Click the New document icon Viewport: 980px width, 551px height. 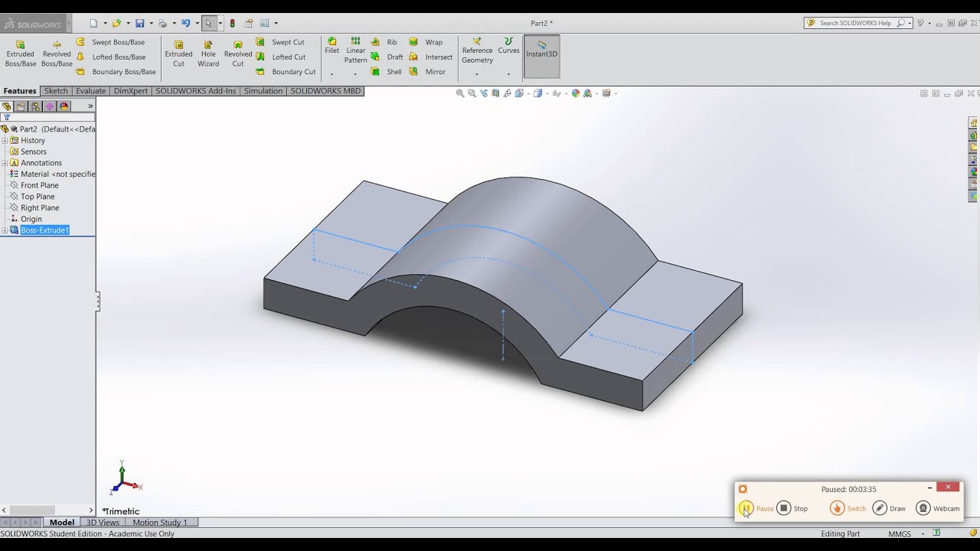point(93,23)
